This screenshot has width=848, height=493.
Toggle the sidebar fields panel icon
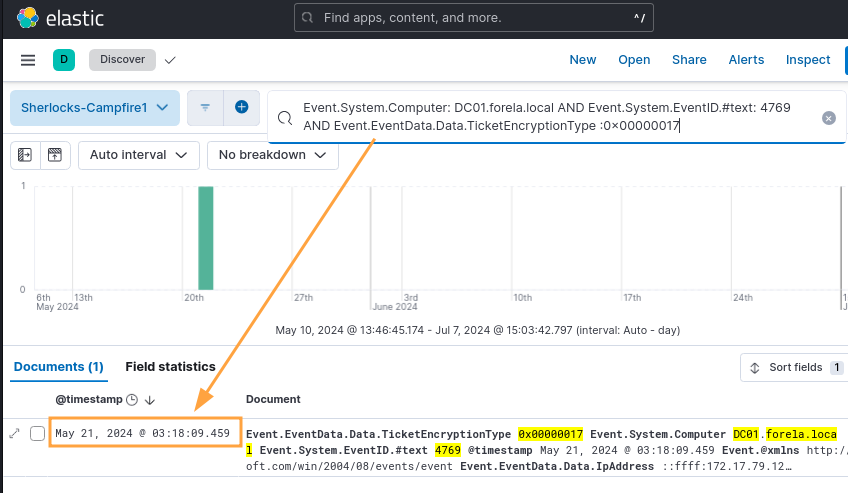pyautogui.click(x=26, y=155)
